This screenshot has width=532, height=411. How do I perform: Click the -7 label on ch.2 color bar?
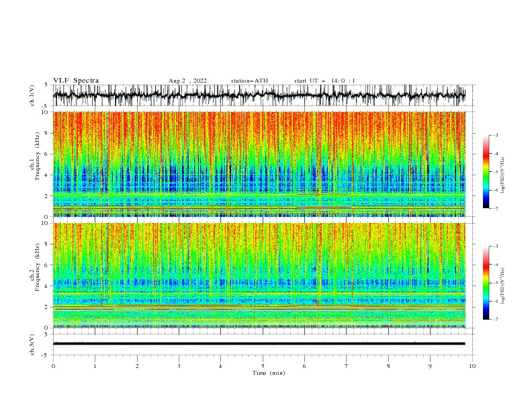click(495, 320)
